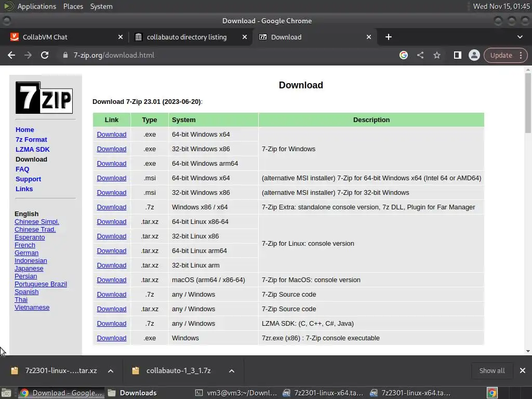The image size is (532, 399).
Task: Click the 7-Zip logo image
Action: [x=44, y=98]
